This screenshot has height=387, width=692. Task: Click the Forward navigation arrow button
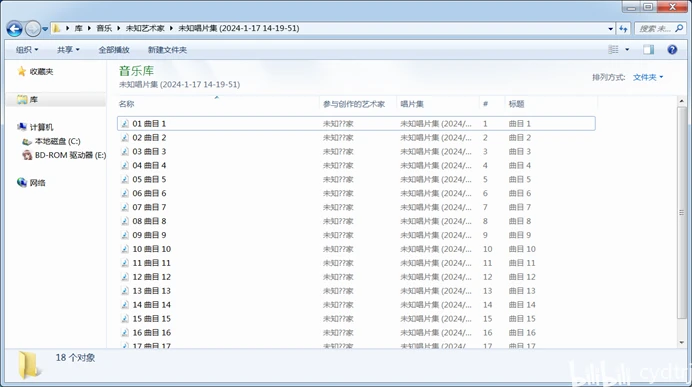tap(33, 29)
